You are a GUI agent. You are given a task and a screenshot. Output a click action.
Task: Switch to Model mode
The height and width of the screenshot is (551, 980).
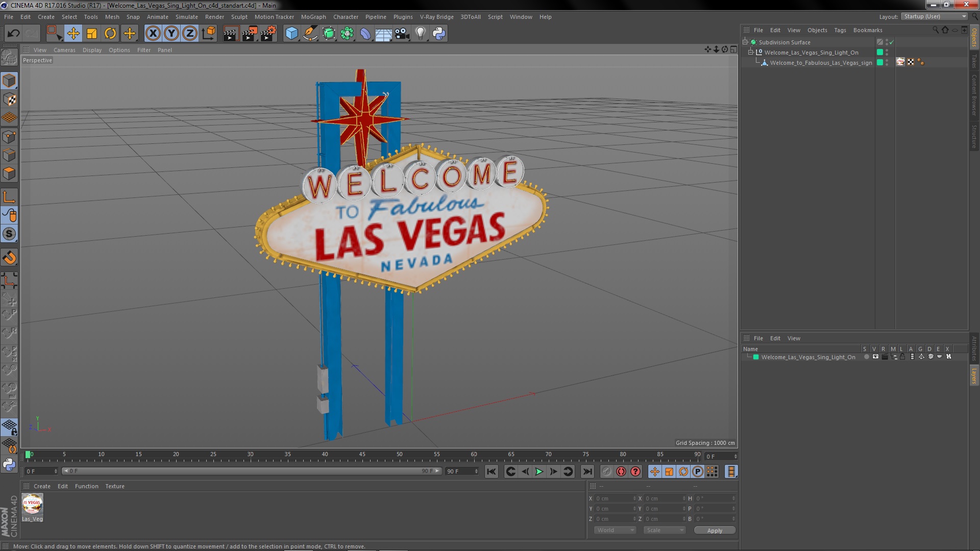9,81
